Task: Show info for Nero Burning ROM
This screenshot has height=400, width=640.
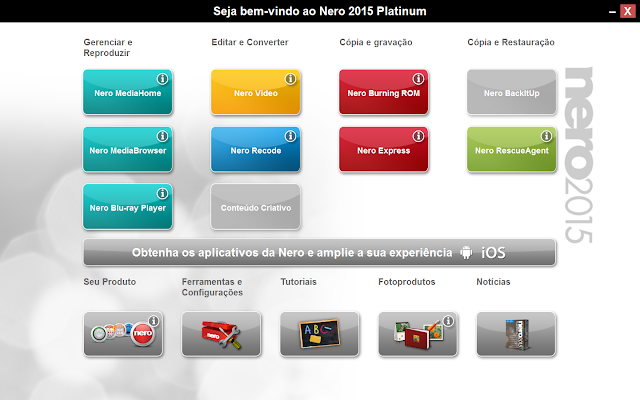Action: pos(418,79)
